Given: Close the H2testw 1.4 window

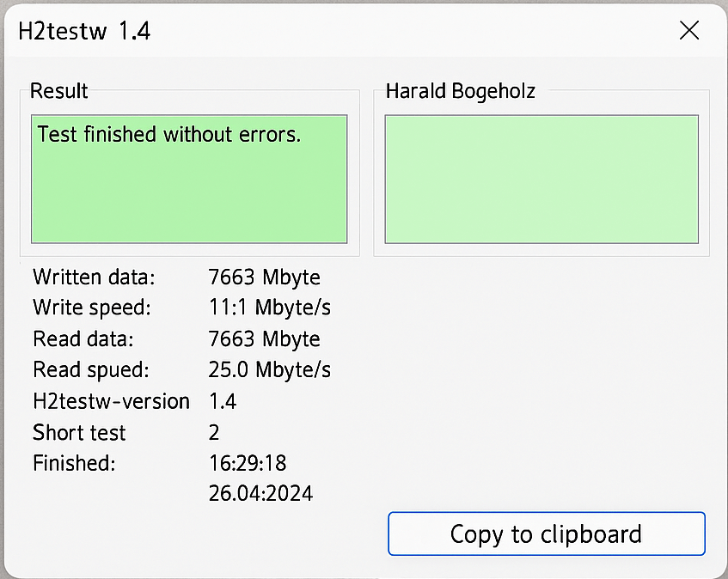Looking at the screenshot, I should (x=688, y=31).
